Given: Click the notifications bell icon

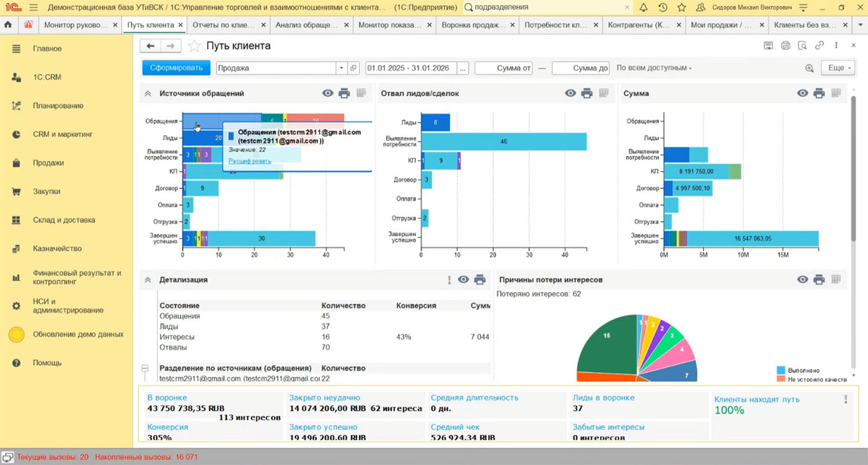Looking at the screenshot, I should point(644,7).
